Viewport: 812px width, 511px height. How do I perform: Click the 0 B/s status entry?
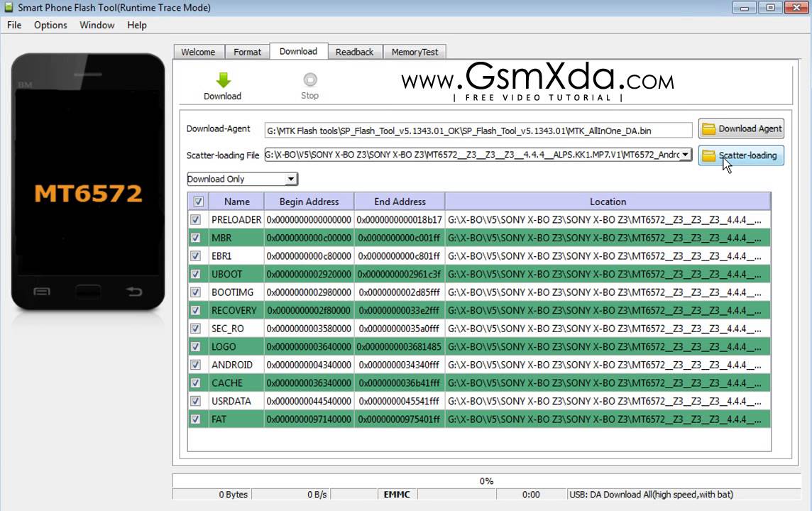[x=317, y=495]
